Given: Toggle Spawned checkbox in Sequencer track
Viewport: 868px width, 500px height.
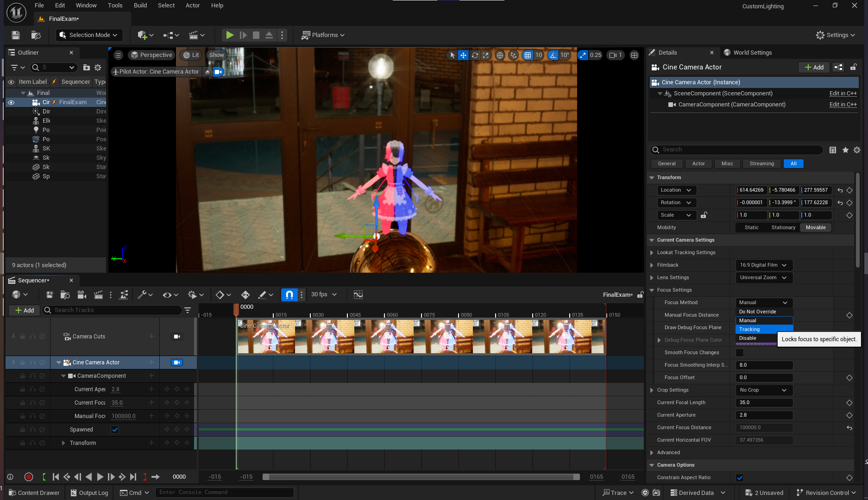Looking at the screenshot, I should [115, 430].
